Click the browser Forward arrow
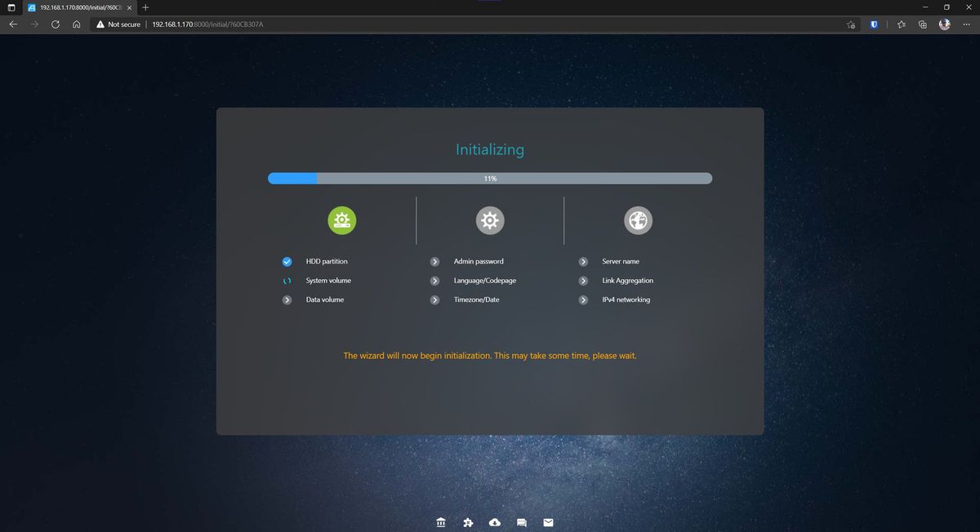The image size is (980, 532). tap(34, 24)
